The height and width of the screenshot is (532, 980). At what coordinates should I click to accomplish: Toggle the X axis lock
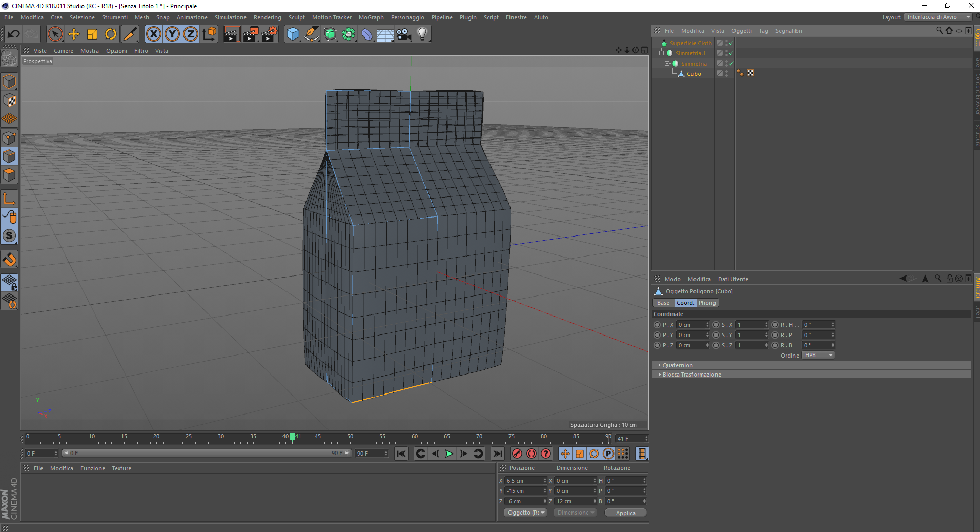153,34
